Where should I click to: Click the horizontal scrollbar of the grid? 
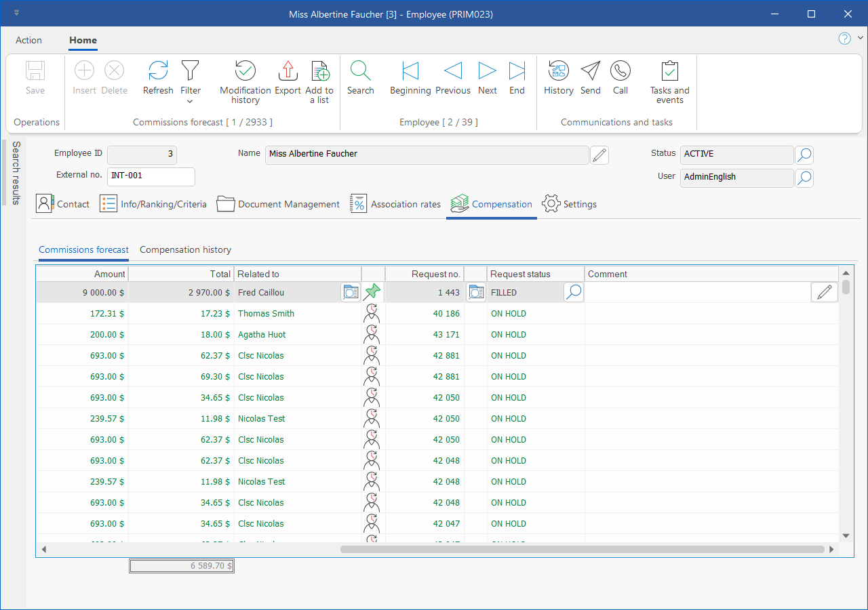(582, 549)
